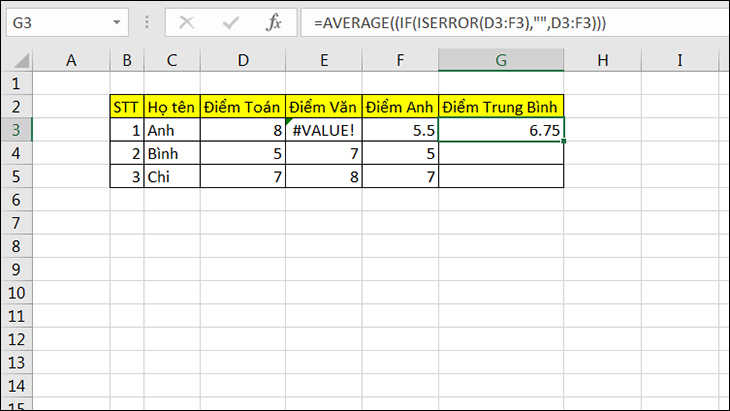
Task: Select row 3 header
Action: (x=16, y=130)
